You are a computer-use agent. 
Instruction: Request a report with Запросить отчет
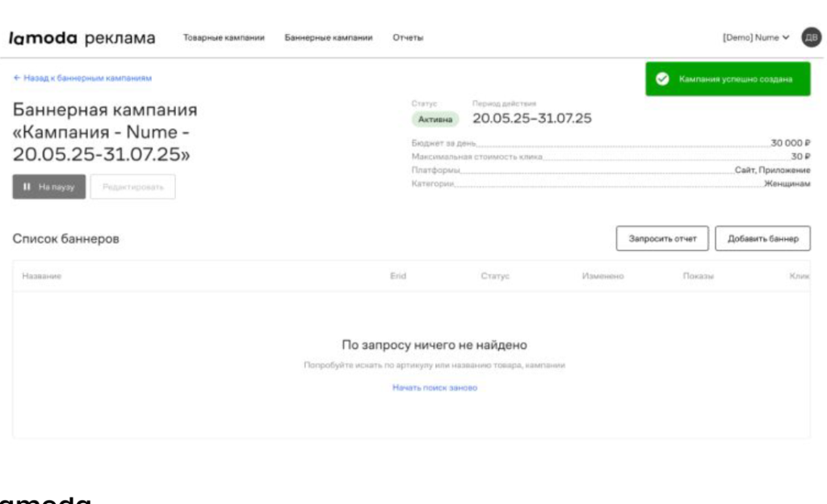pos(663,238)
